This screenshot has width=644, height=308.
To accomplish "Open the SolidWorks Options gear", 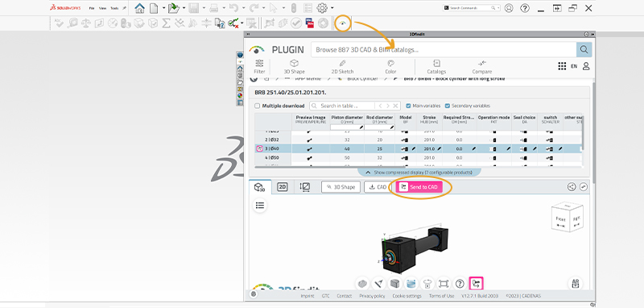I will [x=323, y=8].
